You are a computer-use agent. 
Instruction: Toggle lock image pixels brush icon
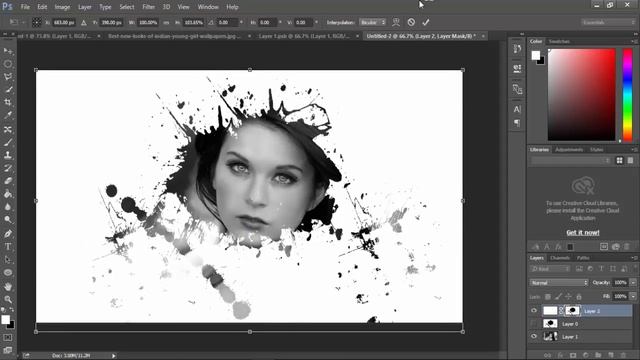tap(558, 297)
